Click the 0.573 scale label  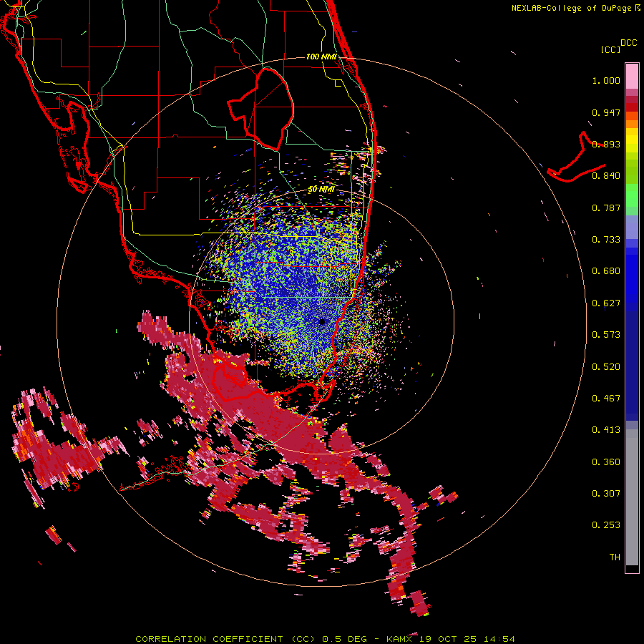pyautogui.click(x=606, y=335)
